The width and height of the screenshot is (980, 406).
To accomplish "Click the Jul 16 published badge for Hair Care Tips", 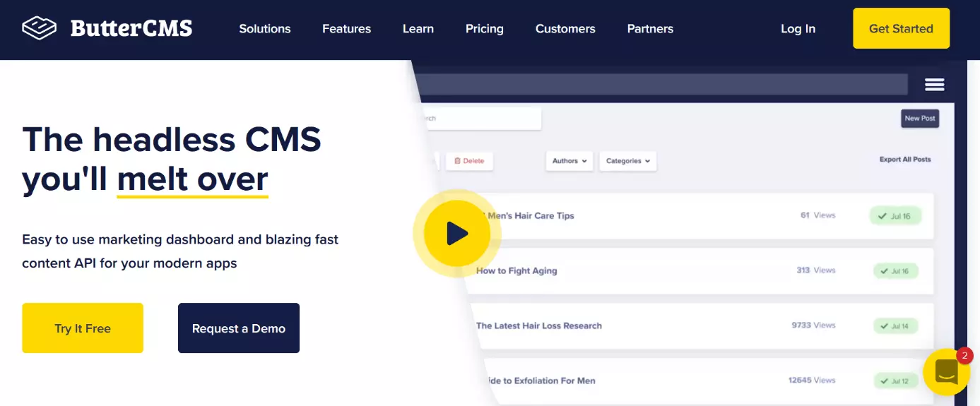I will 895,216.
